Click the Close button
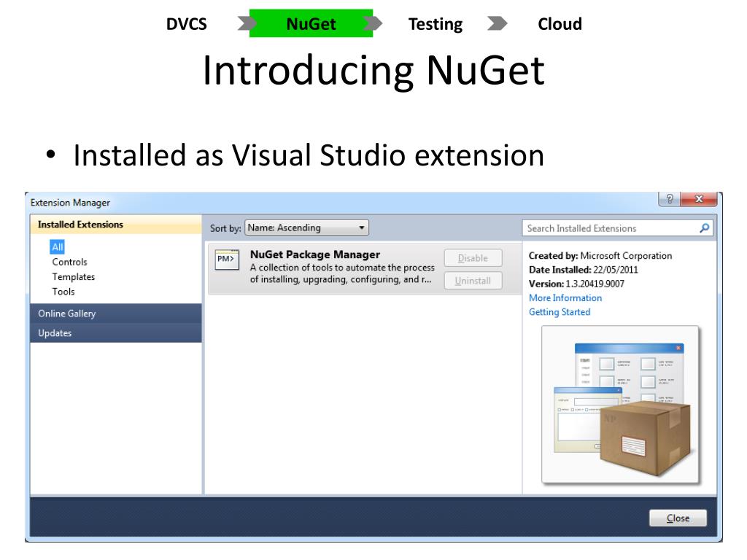747x560 pixels. point(678,518)
